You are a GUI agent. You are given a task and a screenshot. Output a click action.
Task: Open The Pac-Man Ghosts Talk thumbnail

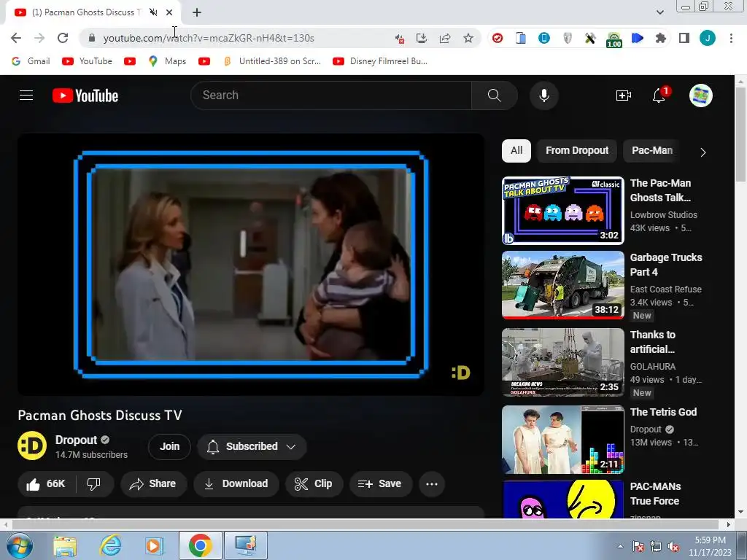pos(562,210)
